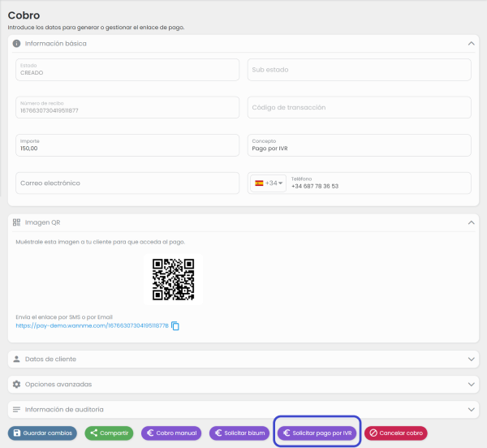Click the QR code image
The height and width of the screenshot is (448, 487).
(x=174, y=279)
